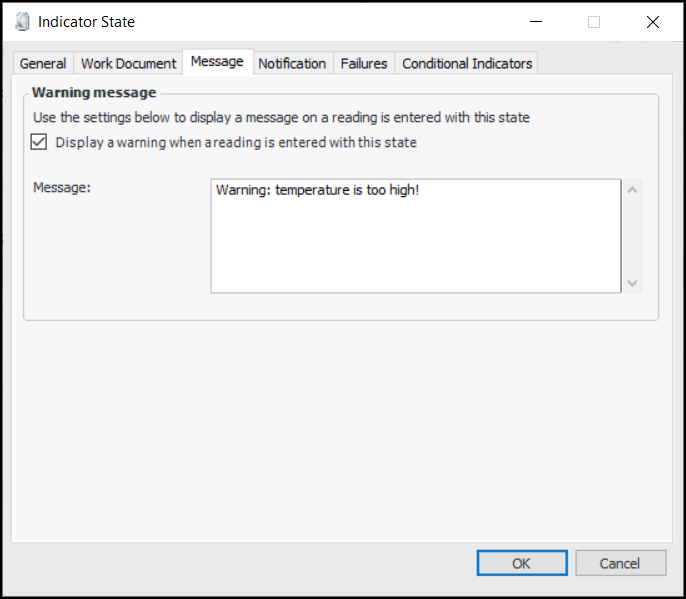Go to the Notification tab
This screenshot has height=599, width=686.
coord(292,63)
